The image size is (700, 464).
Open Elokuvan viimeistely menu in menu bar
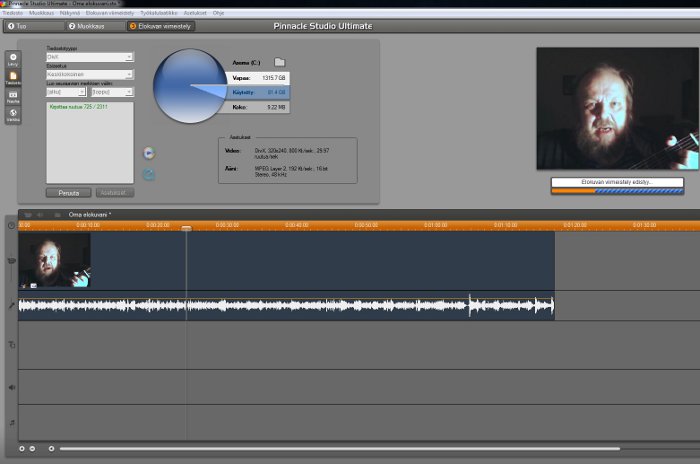tap(110, 13)
